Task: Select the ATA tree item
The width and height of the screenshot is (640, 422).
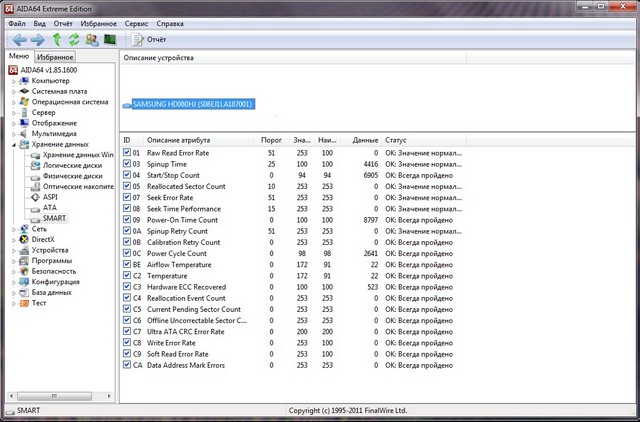Action: (50, 208)
